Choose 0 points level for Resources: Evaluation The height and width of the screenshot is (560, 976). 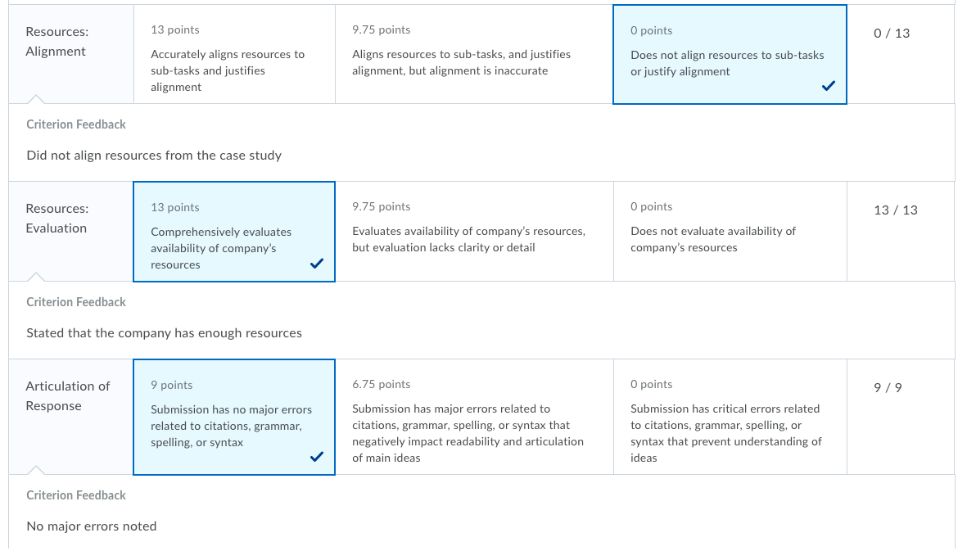pyautogui.click(x=730, y=232)
